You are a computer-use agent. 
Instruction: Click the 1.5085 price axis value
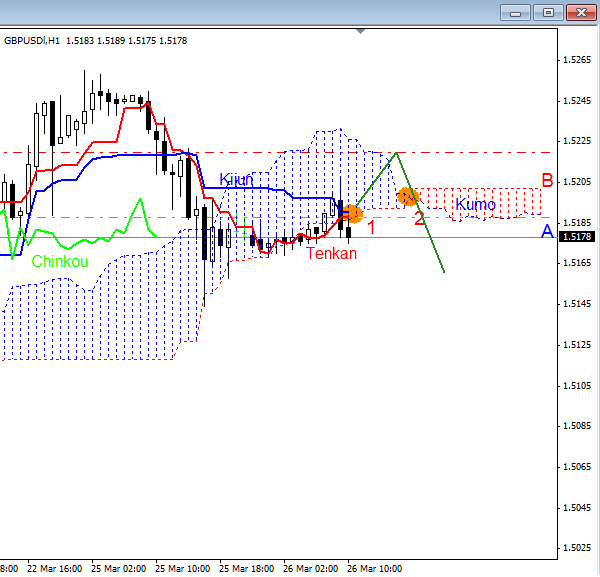(x=577, y=426)
